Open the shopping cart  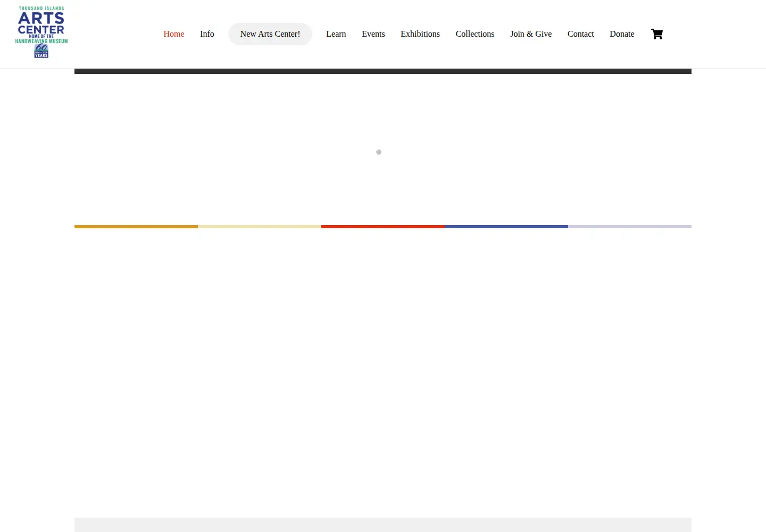657,34
